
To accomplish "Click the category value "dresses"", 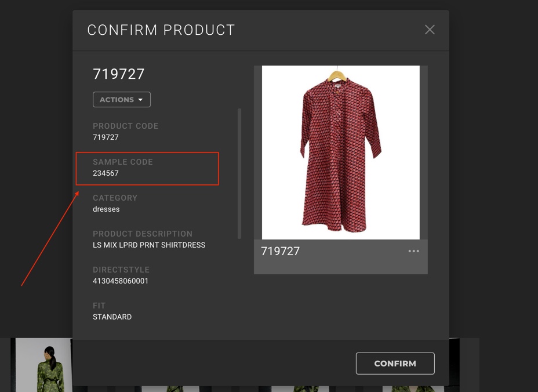I will point(106,209).
